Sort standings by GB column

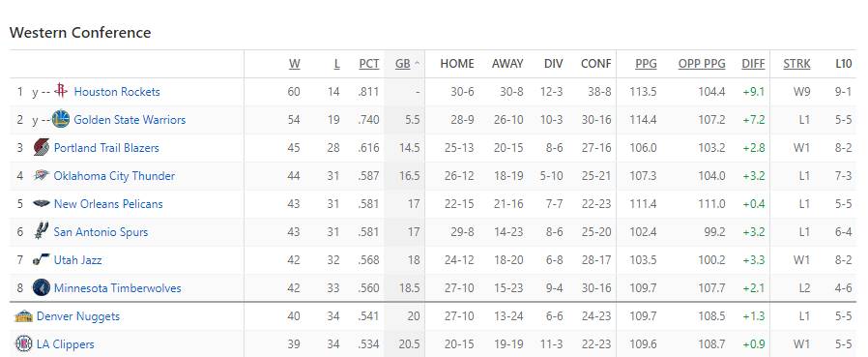click(x=403, y=64)
